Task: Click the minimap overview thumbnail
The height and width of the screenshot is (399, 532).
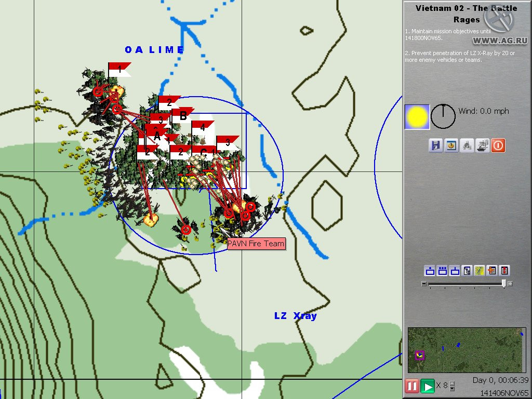Action: tap(467, 350)
